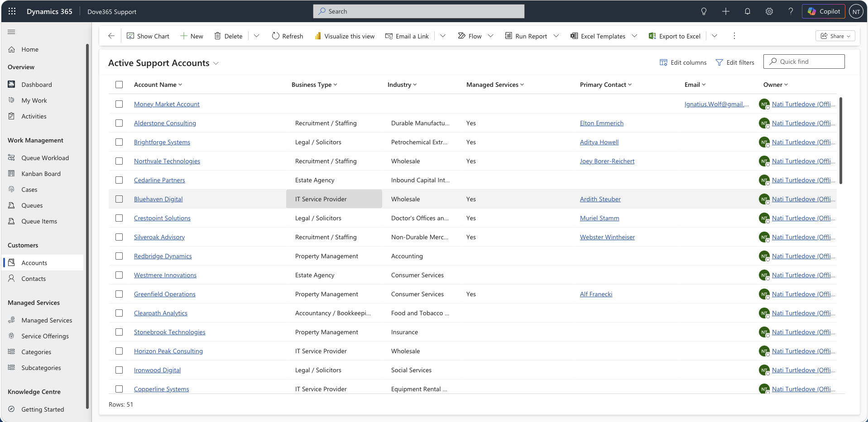This screenshot has width=868, height=422.
Task: Open the Copilot pane
Action: (824, 11)
